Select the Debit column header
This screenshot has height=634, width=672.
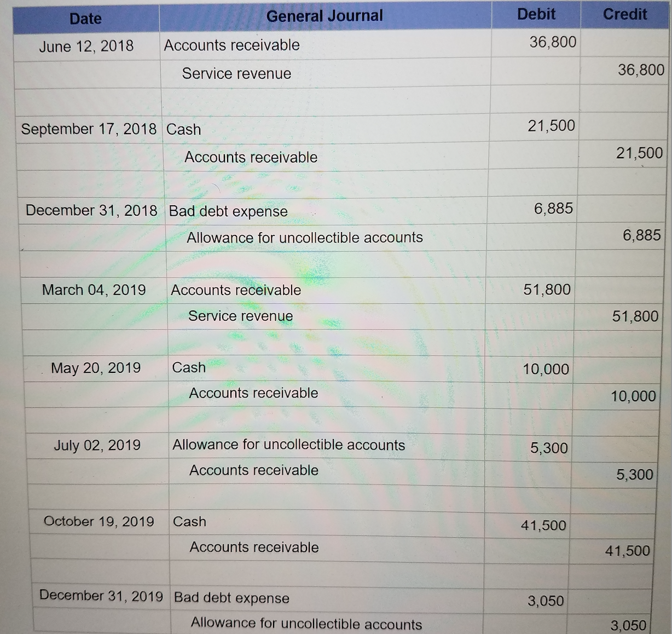(536, 14)
